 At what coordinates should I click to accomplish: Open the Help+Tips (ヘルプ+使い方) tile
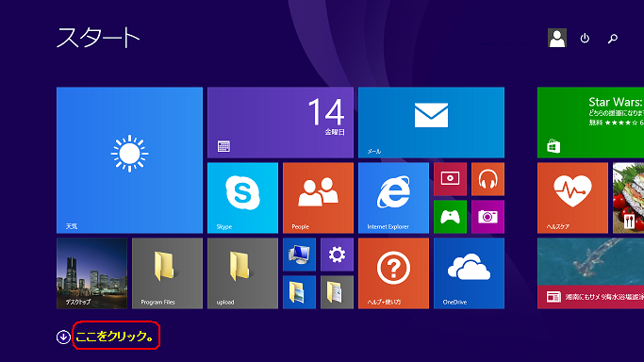click(x=393, y=273)
